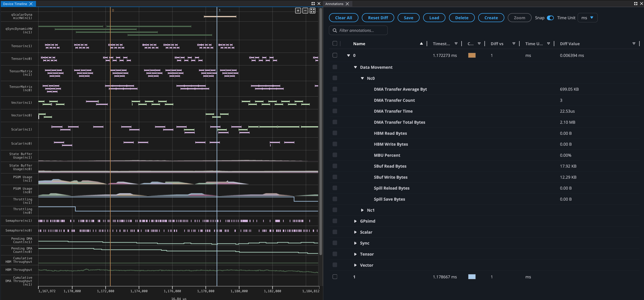Click the Name column sort arrow
The width and height of the screenshot is (644, 300).
(x=421, y=44)
